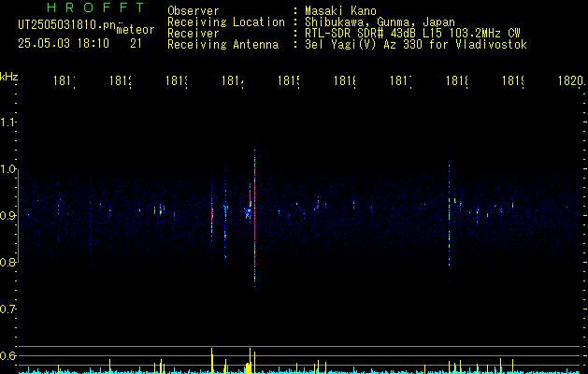Image resolution: width=588 pixels, height=374 pixels.
Task: Select the RTL-SDR SDR# 43dB receiver details
Action: tap(412, 34)
